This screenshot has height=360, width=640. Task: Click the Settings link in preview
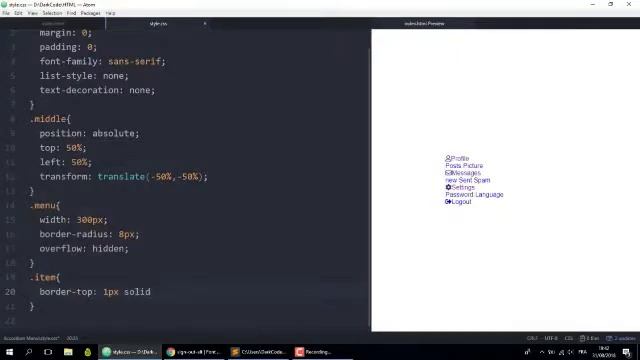(x=463, y=187)
